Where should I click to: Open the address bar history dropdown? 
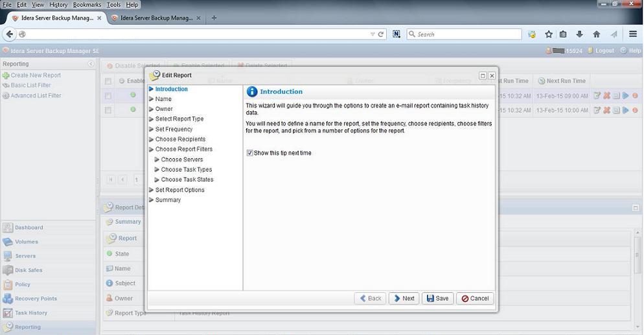pos(373,34)
